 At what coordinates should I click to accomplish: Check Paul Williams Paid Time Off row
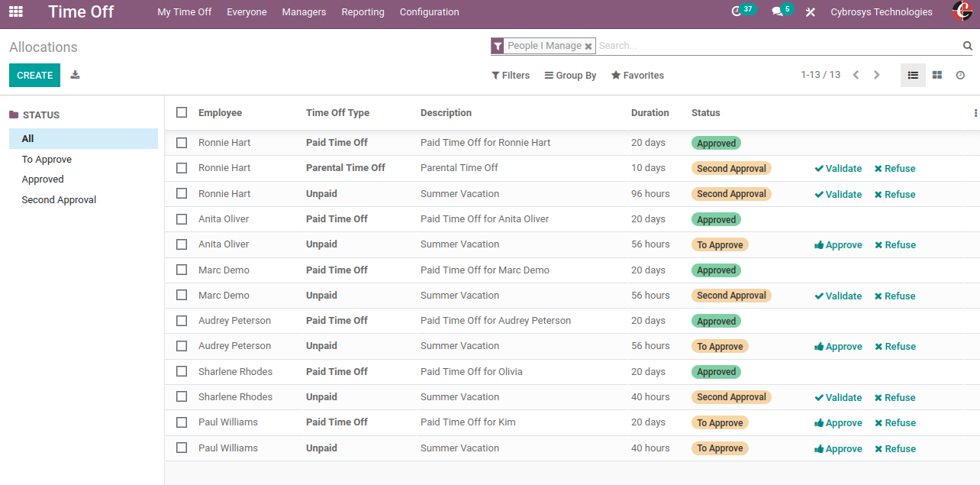pyautogui.click(x=182, y=422)
